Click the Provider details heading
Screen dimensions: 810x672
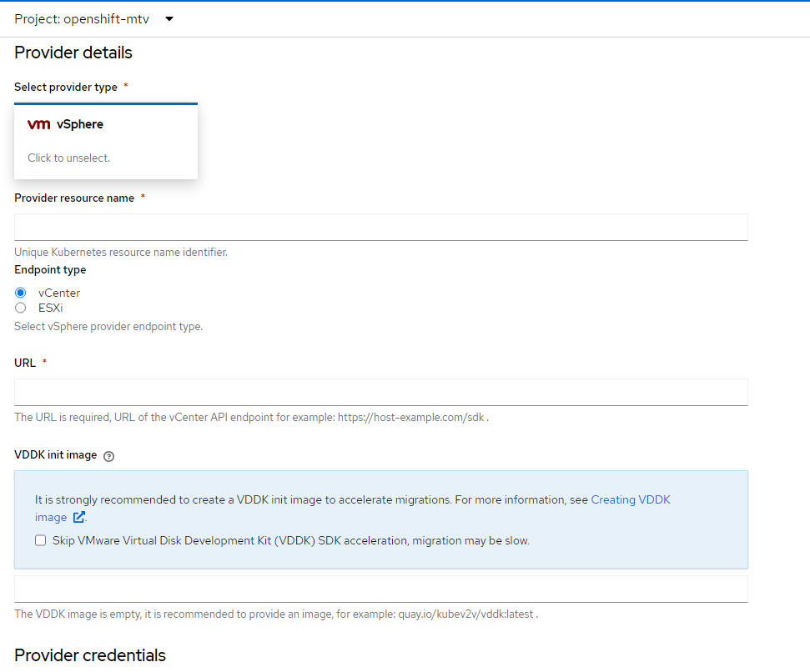click(73, 53)
